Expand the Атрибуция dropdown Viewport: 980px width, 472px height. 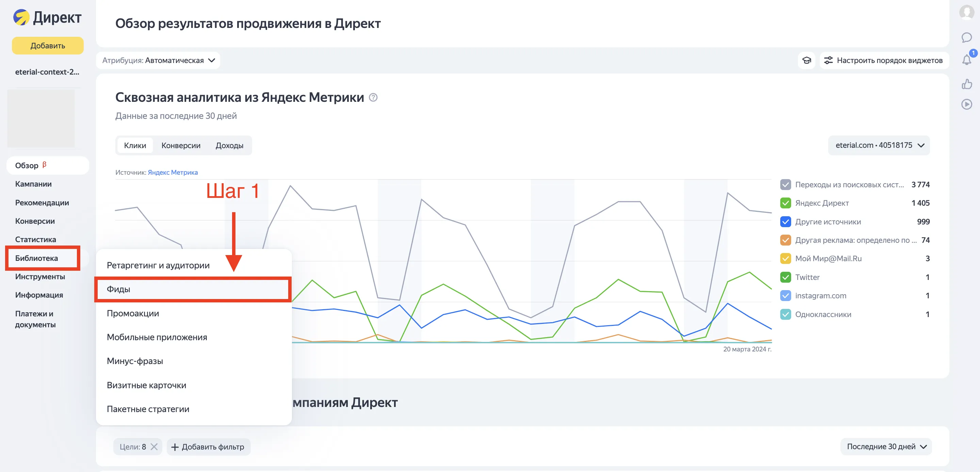tap(159, 61)
